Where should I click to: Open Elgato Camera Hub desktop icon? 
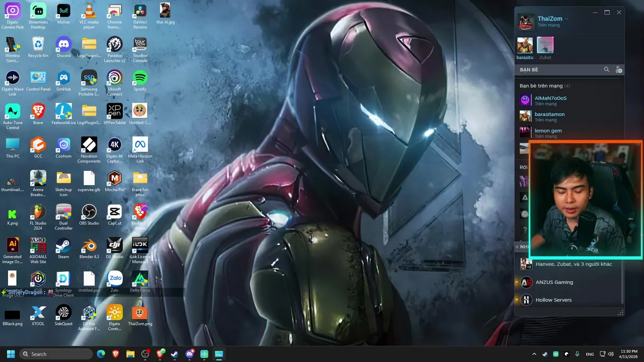[13, 16]
